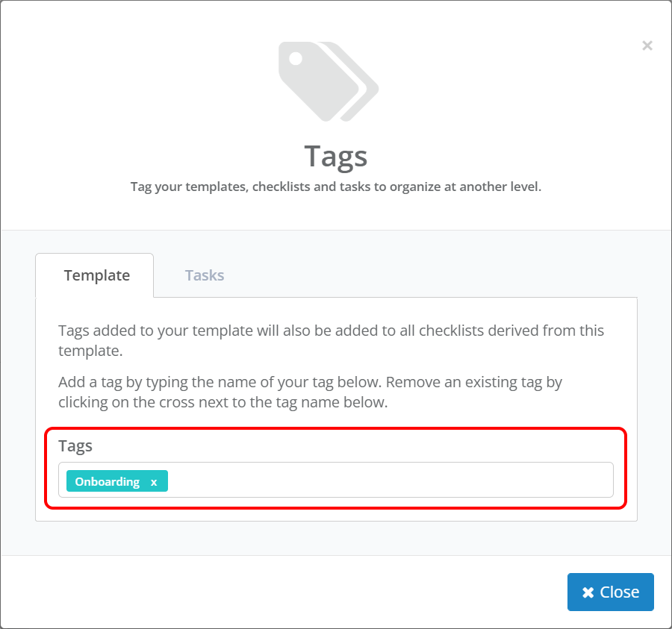Click the Tags label above the input field
This screenshot has height=629, width=672.
point(75,445)
